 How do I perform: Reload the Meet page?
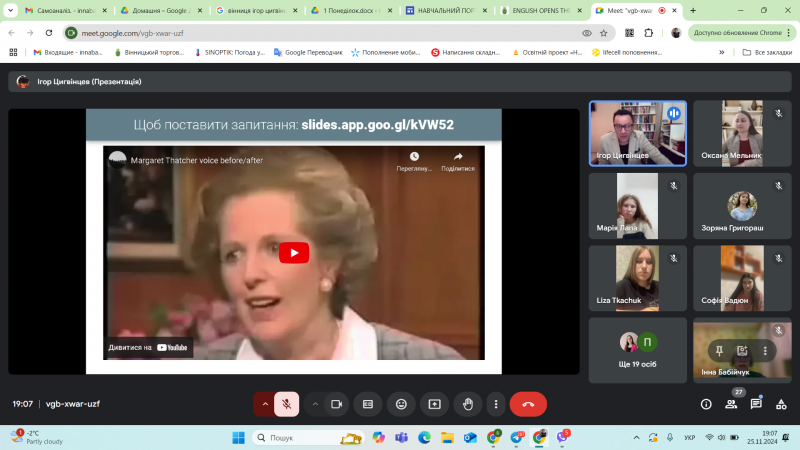pos(49,33)
